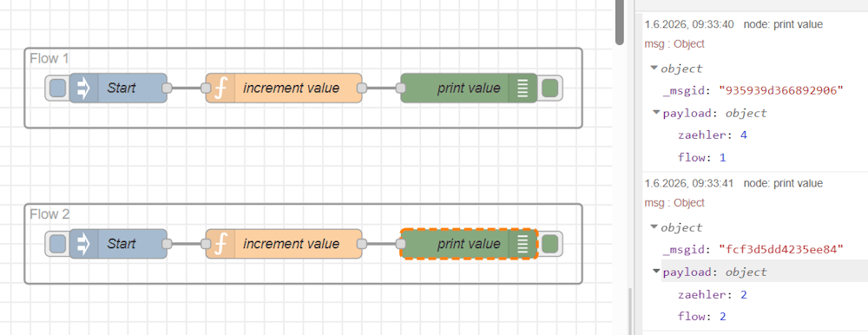Select the highlighted print value node in Flow 2
The image size is (868, 335).
click(x=469, y=244)
